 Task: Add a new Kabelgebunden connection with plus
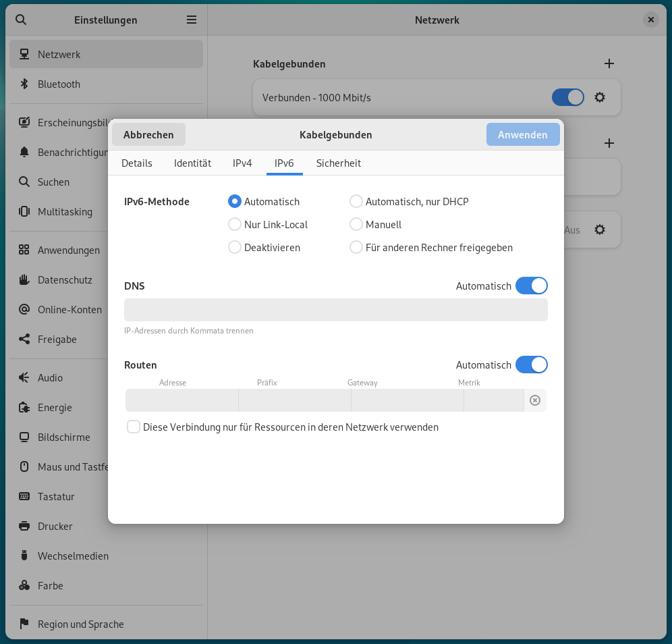coord(609,63)
